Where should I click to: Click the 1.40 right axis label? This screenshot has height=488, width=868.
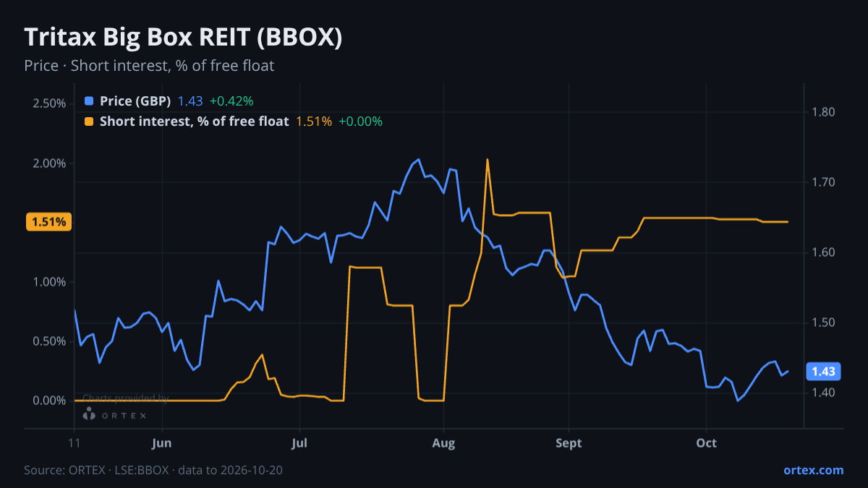(823, 393)
